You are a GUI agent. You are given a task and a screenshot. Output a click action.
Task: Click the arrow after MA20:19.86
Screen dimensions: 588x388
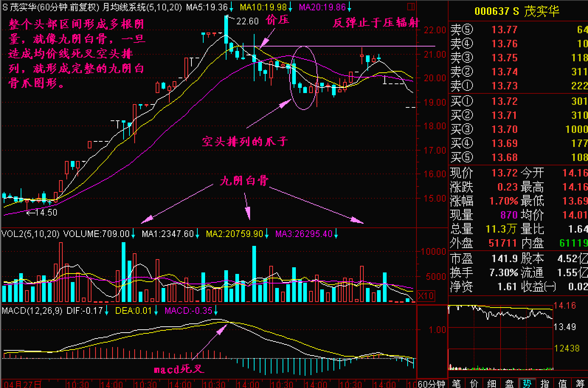point(349,7)
